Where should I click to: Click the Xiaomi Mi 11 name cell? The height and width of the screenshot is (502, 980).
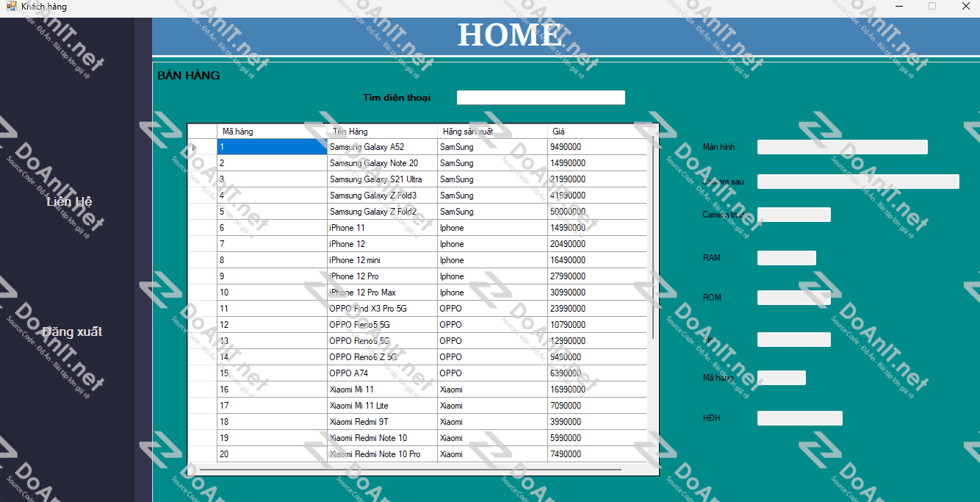382,390
